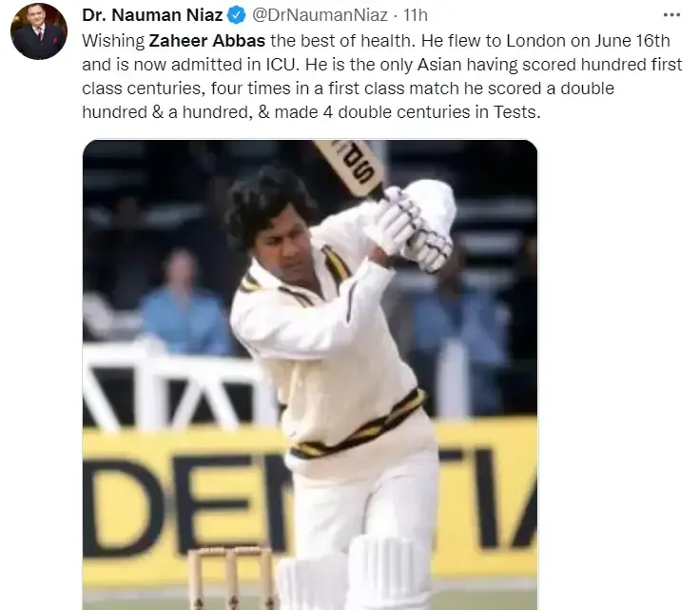Click the wooden stumps at the photo's bottom
This screenshot has height=610, width=700.
click(232, 579)
